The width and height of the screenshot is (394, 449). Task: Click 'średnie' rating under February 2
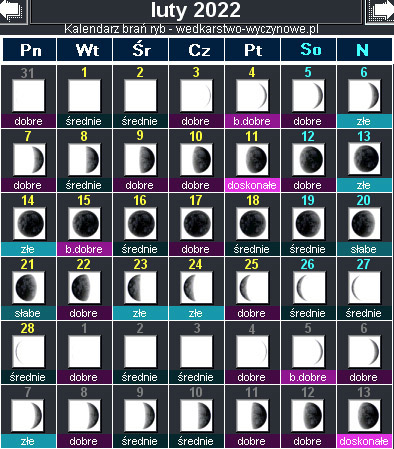140,121
